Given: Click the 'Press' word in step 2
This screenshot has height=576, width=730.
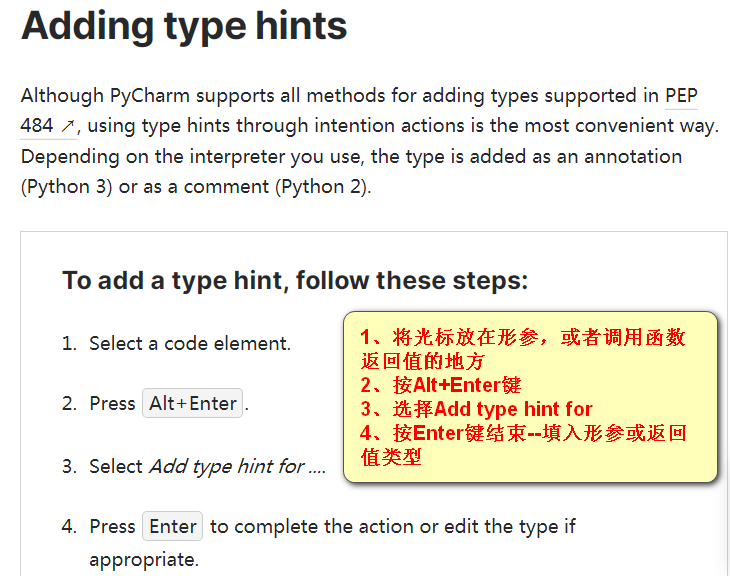Looking at the screenshot, I should 112,404.
